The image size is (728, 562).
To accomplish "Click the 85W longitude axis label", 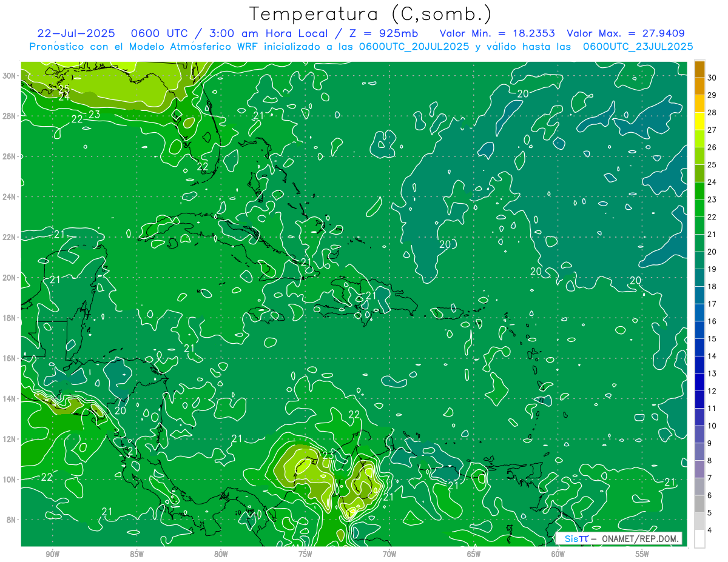I will pos(137,554).
